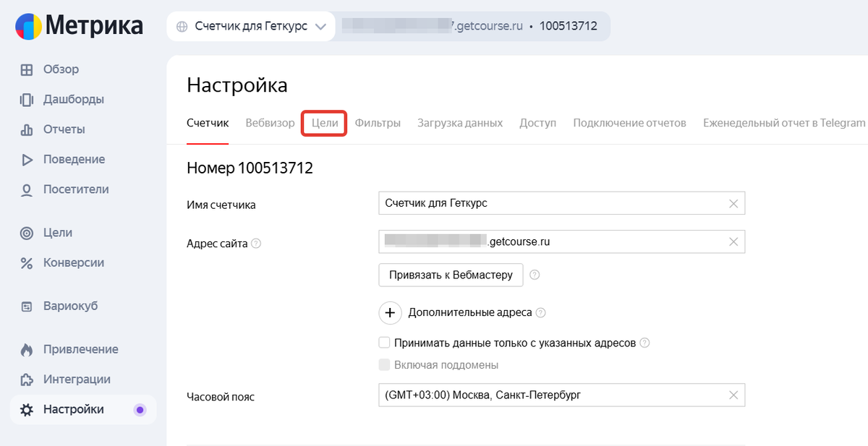
Task: Switch to the Доступ tab
Action: 537,123
